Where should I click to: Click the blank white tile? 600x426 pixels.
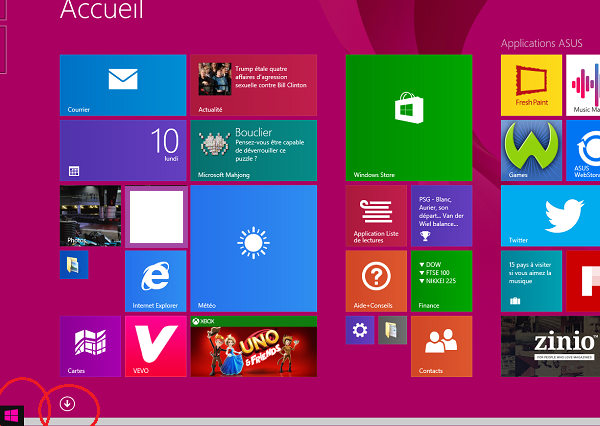coord(156,217)
